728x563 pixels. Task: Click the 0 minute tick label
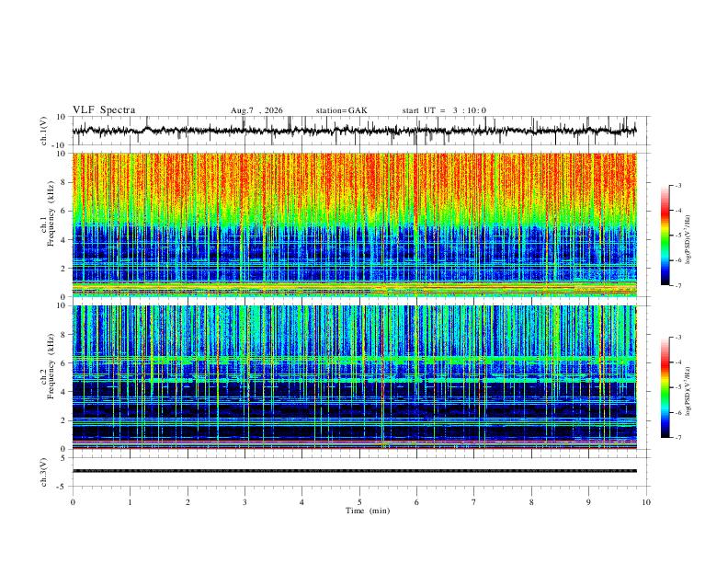tap(73, 502)
